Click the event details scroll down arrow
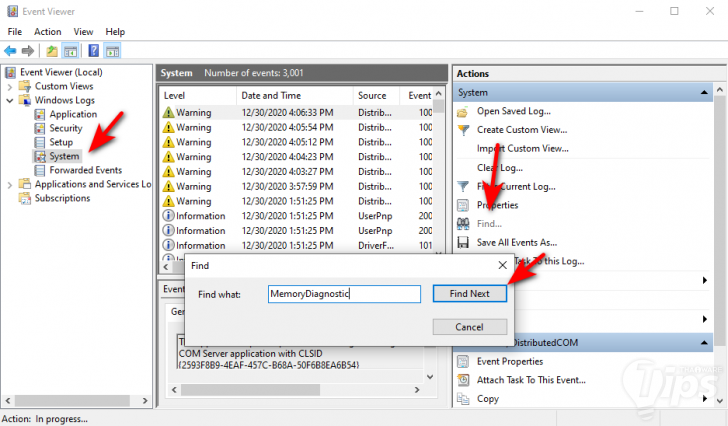728x426 pixels. (430, 377)
